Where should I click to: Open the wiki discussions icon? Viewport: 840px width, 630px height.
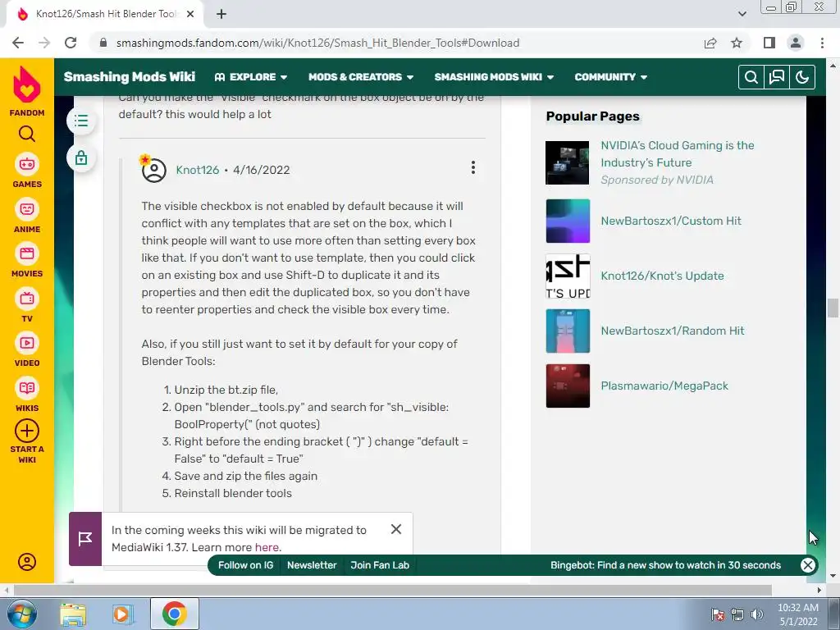coord(777,77)
